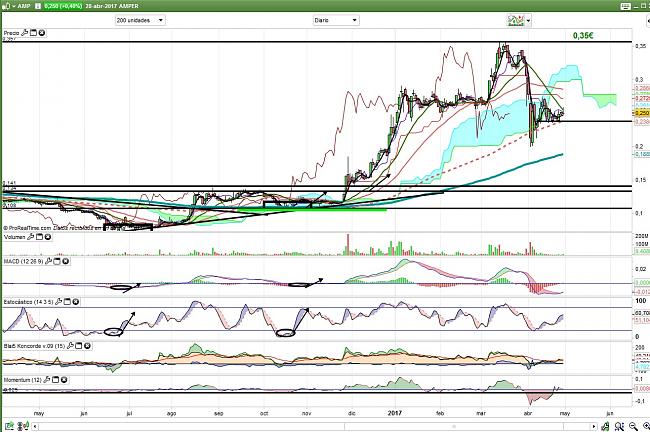
Task: Click the export chart icon at bottom left
Action: (x=9, y=426)
